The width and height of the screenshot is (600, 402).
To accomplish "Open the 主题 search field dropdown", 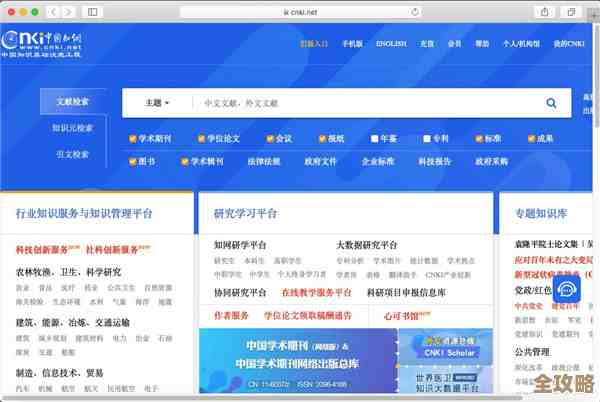I will pos(157,103).
